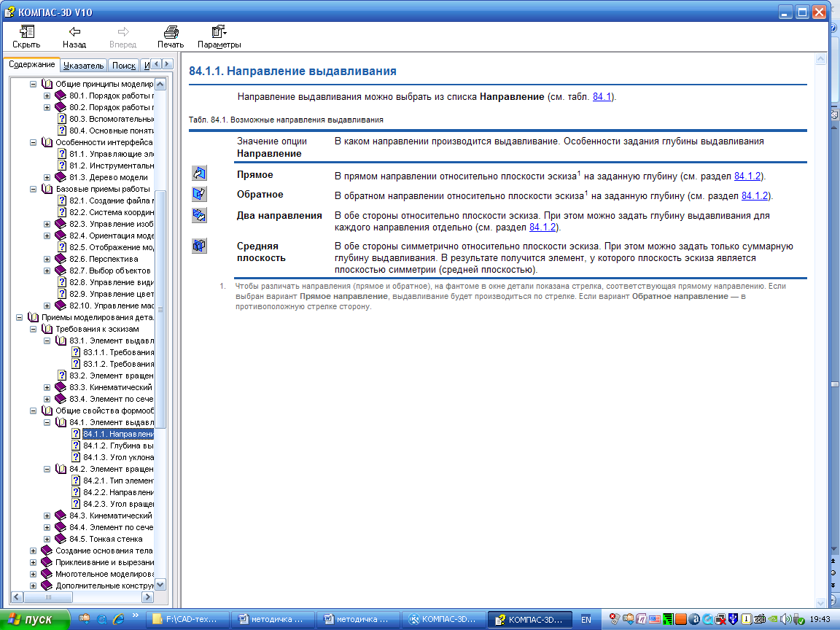Expand 84.5. Тонкая стенка node
840x630 pixels.
tap(47, 539)
